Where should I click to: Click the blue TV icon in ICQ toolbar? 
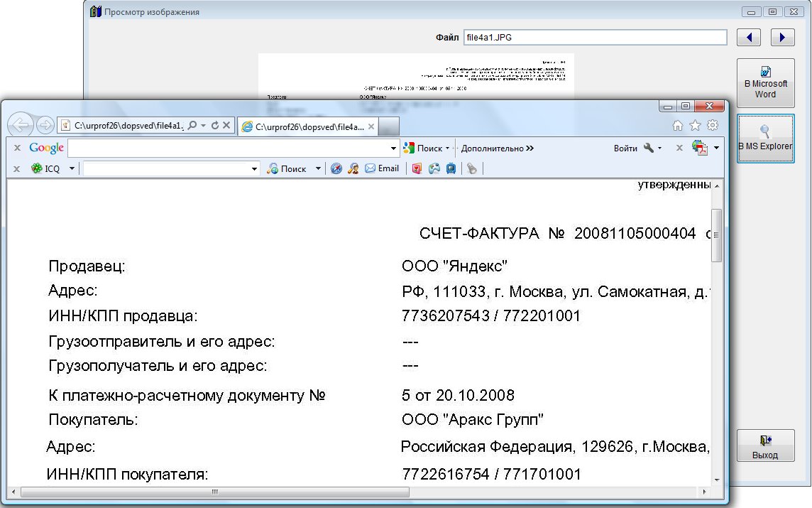451,168
